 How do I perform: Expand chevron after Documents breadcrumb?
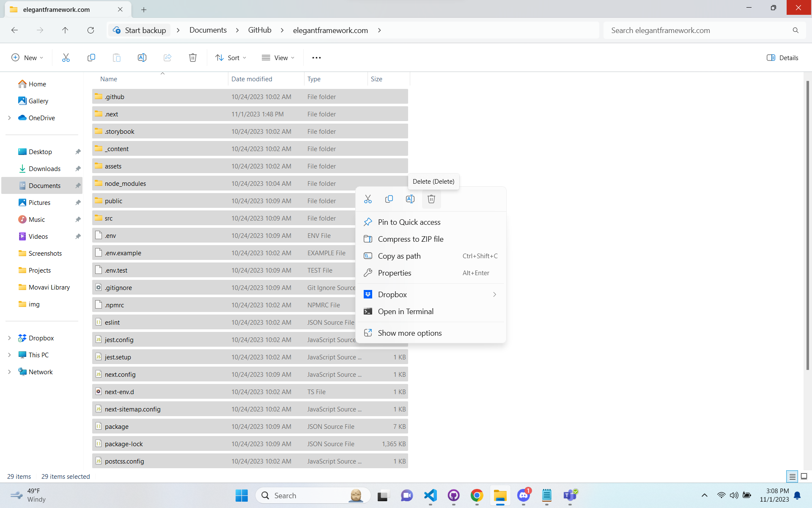(x=237, y=30)
